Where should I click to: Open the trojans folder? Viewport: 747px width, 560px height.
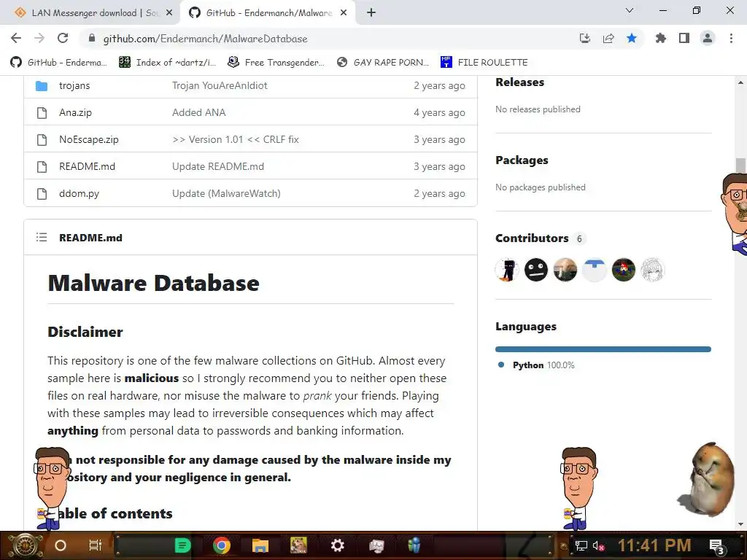tap(74, 86)
